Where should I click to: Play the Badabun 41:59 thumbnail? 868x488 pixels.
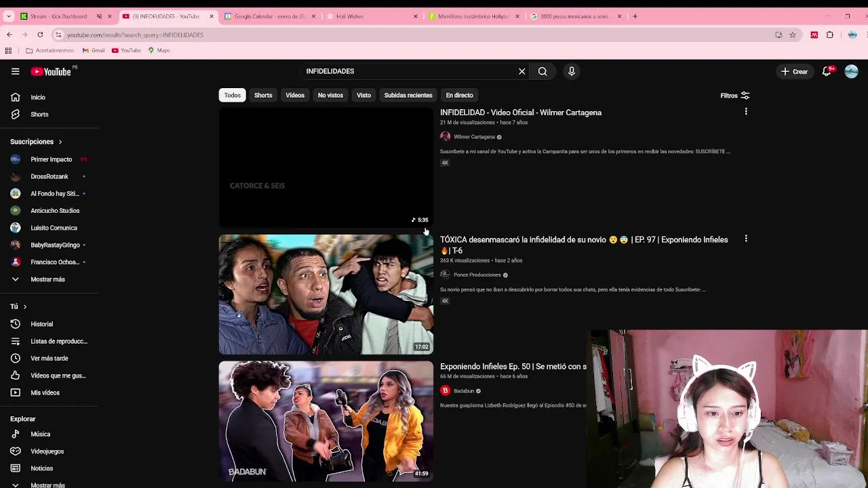pyautogui.click(x=325, y=421)
